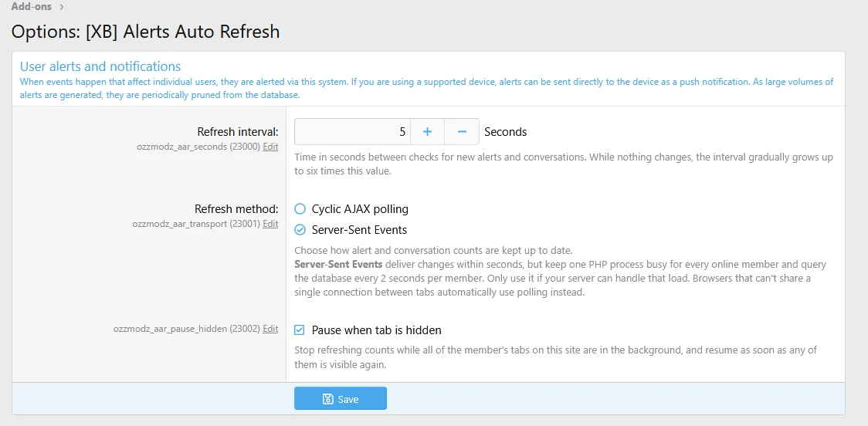Edit the ozzmodz_aar_transport option
868x426 pixels.
270,224
